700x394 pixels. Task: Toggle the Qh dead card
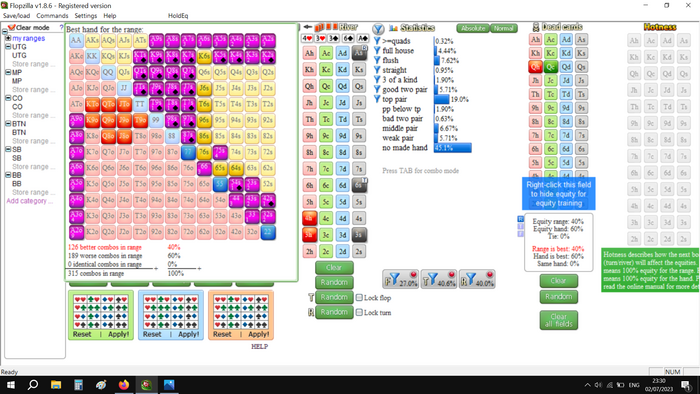[536, 67]
